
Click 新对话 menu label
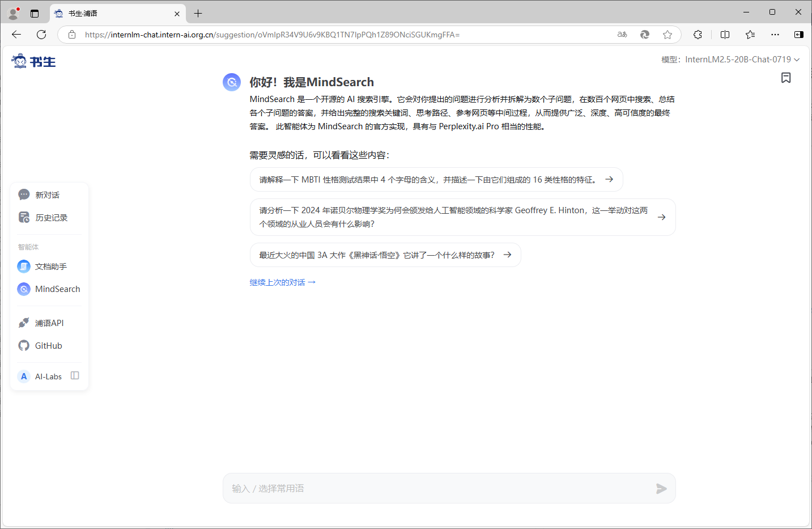click(x=47, y=195)
